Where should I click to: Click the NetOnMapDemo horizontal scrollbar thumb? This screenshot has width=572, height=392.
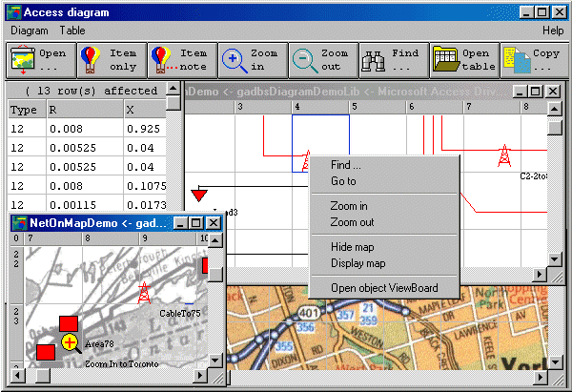tap(44, 375)
